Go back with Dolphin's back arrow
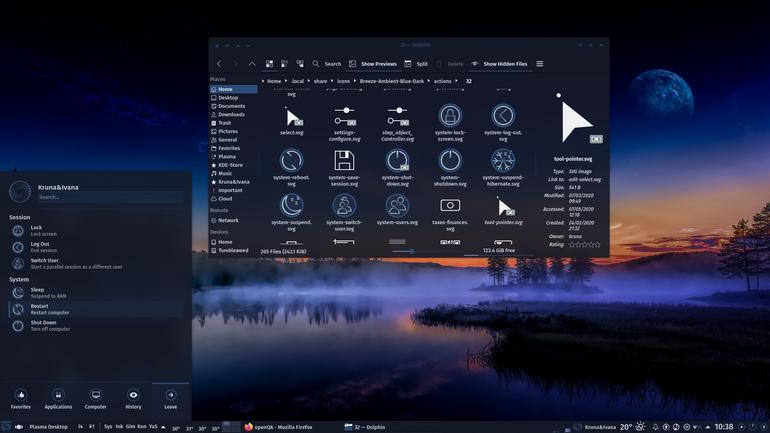770x433 pixels. (x=220, y=64)
